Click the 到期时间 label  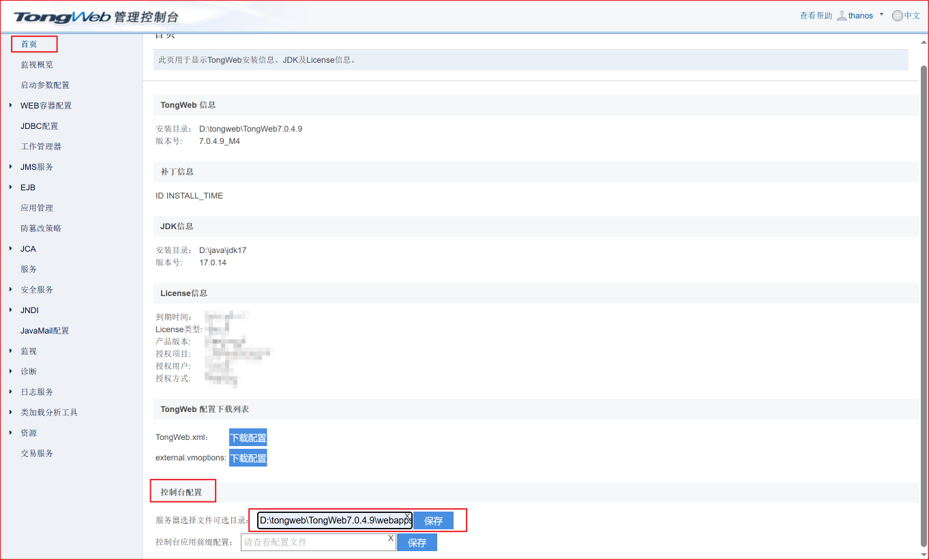pyautogui.click(x=174, y=317)
